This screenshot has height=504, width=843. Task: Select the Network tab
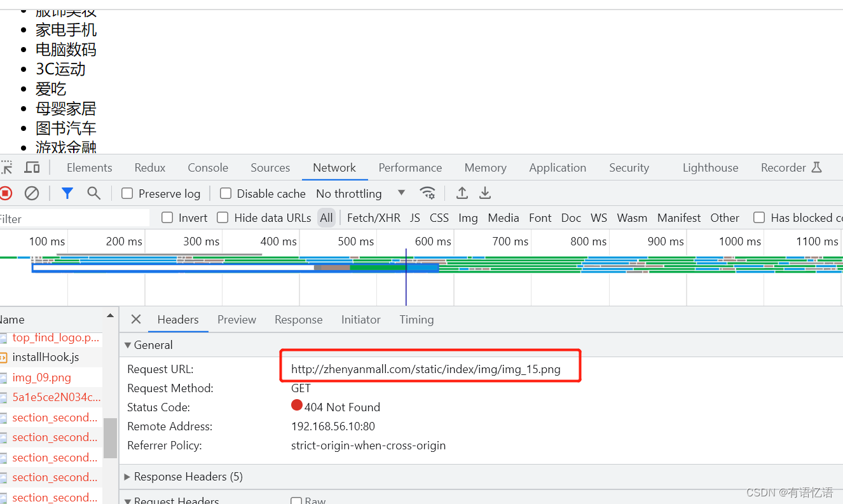tap(334, 168)
